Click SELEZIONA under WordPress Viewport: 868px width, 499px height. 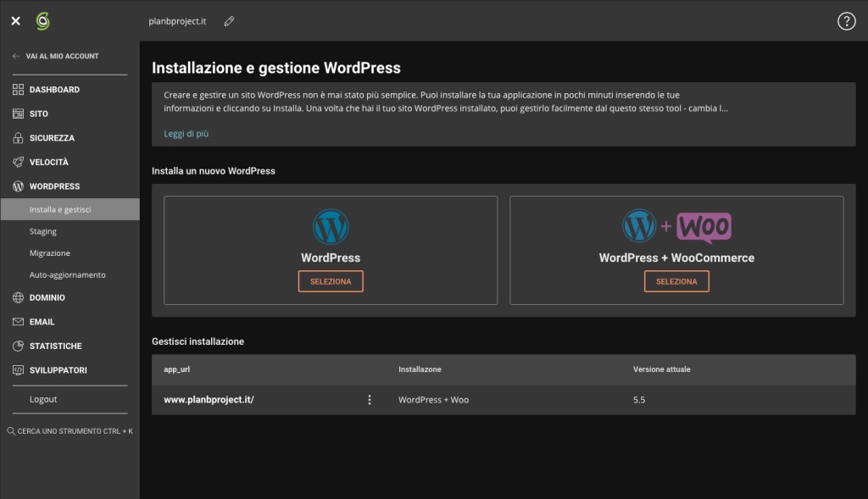pos(331,281)
